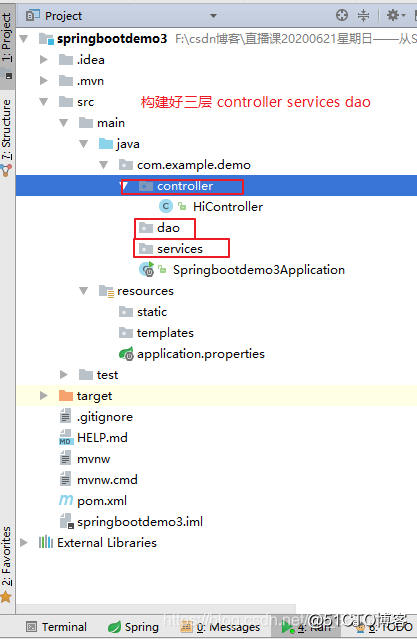Select the HiController class name
The height and width of the screenshot is (639, 417).
pos(228,207)
